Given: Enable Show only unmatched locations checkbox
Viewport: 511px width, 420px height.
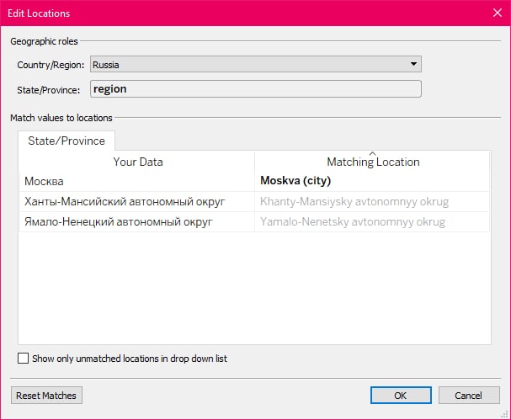Looking at the screenshot, I should pyautogui.click(x=23, y=358).
